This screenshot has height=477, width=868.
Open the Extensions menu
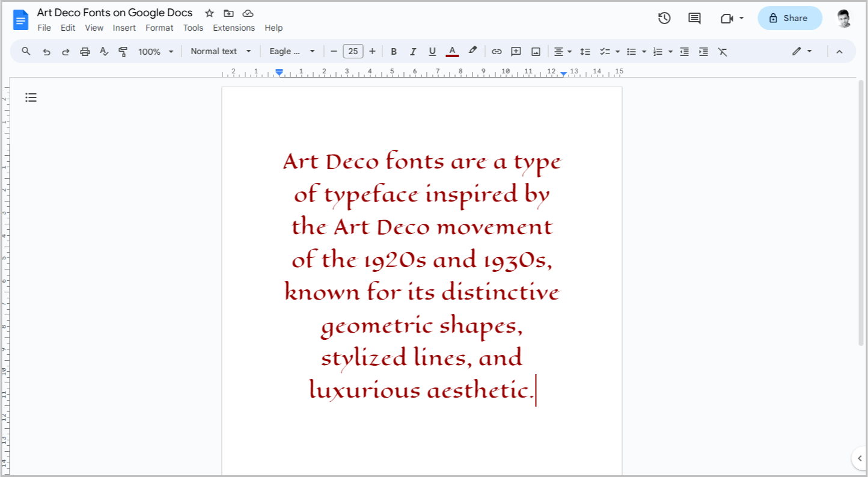(x=234, y=28)
